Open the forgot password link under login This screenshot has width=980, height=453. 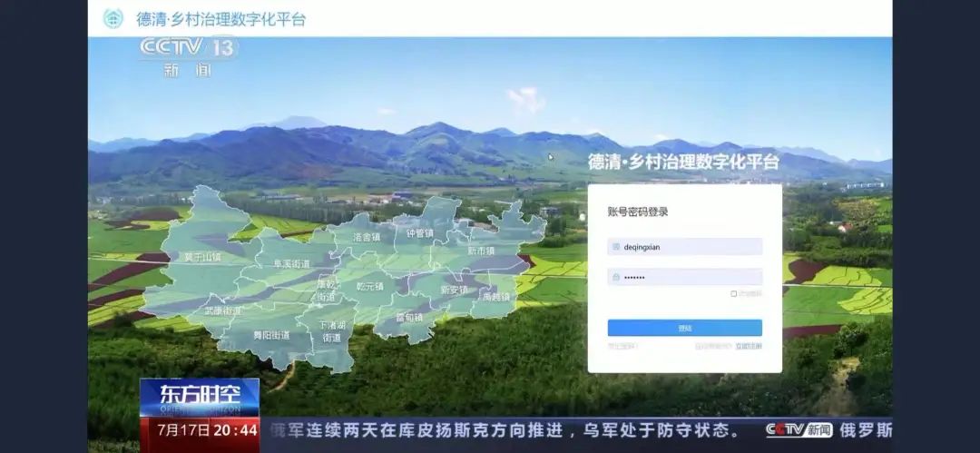pos(623,346)
